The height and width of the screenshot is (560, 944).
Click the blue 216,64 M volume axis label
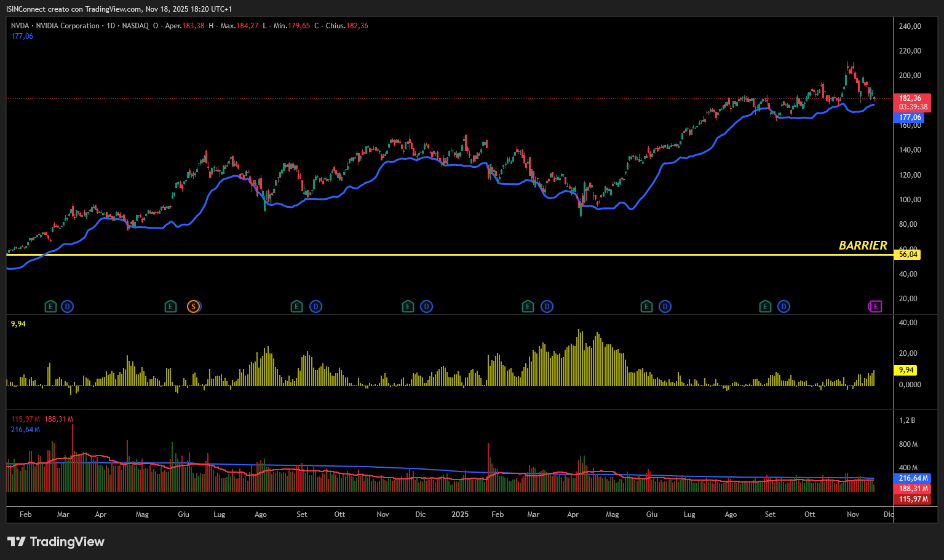[x=913, y=478]
